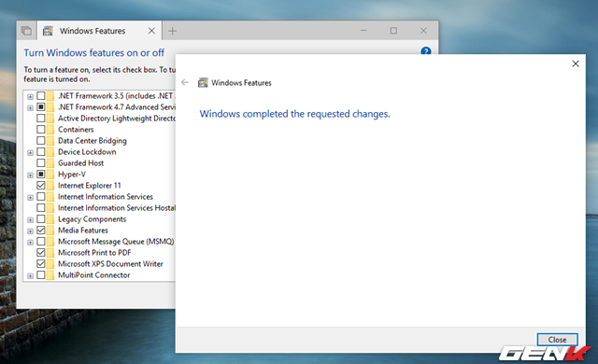
Task: Select the Containers text label
Action: click(76, 130)
